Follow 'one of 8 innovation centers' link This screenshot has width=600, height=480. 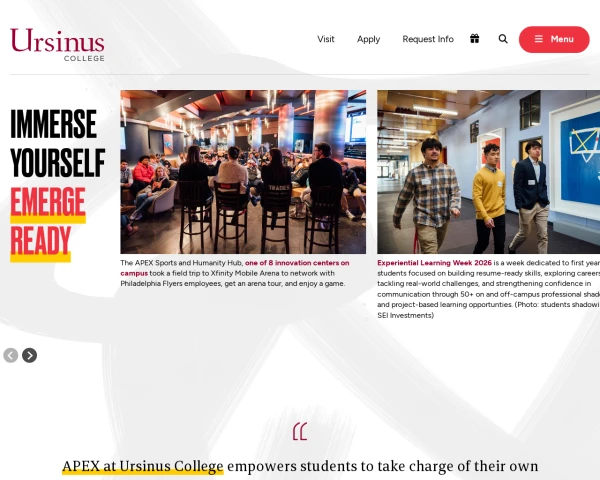point(235,268)
